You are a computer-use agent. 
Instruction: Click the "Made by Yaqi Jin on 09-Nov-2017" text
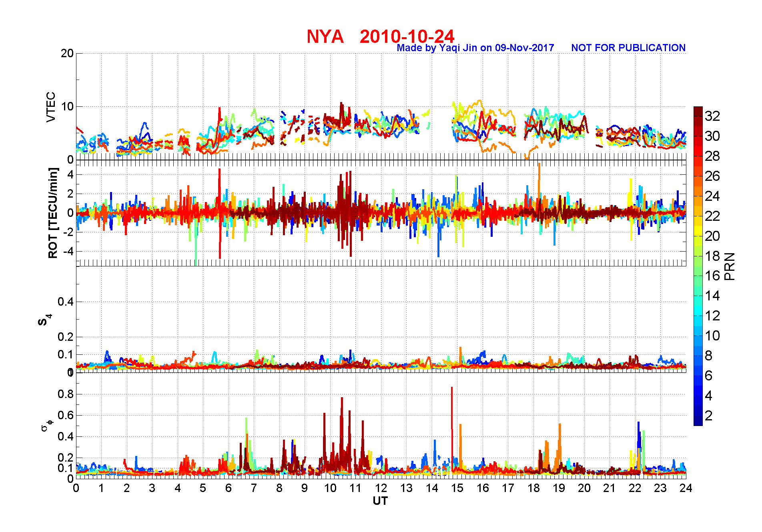[x=475, y=48]
